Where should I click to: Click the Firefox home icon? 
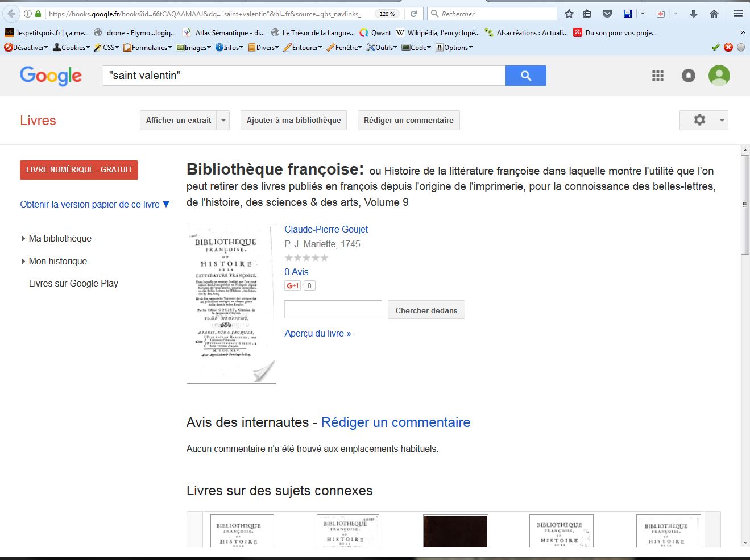[714, 14]
